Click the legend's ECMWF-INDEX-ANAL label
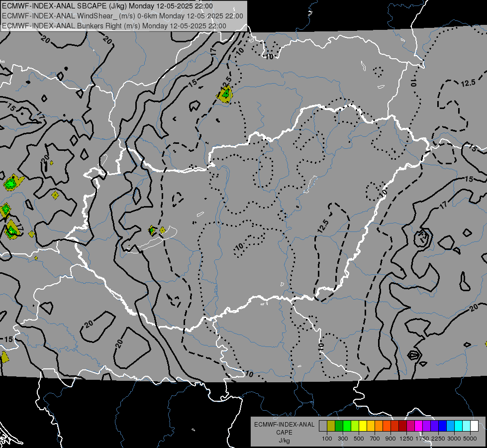487x448 pixels. click(285, 425)
